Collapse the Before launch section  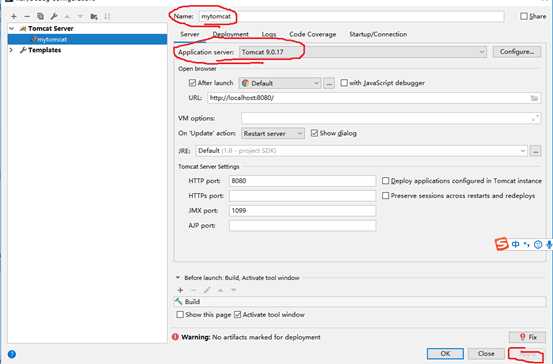[178, 278]
